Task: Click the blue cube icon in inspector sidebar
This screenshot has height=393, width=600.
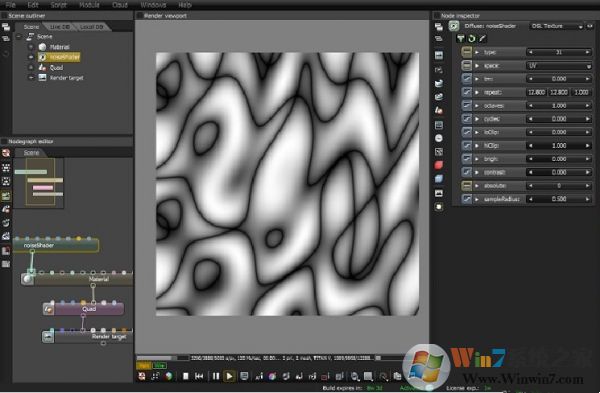Action: point(439,179)
